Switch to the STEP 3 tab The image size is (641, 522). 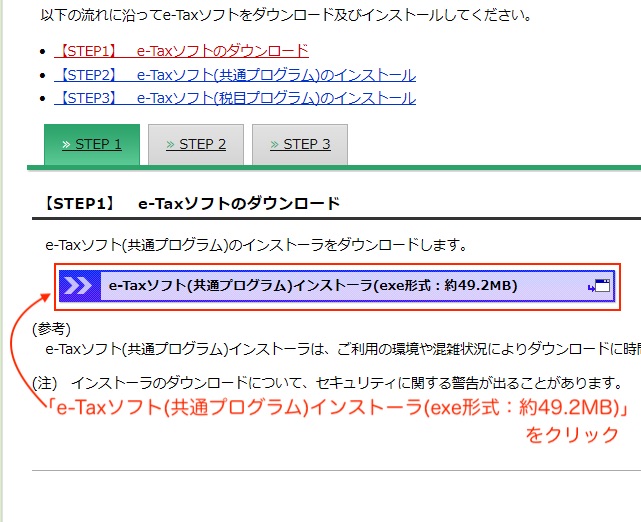pyautogui.click(x=300, y=144)
